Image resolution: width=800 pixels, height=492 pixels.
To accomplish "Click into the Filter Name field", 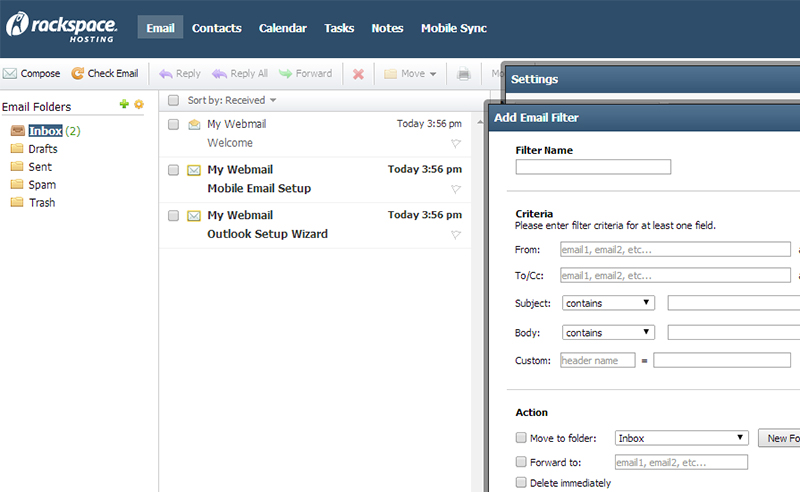I will [593, 167].
